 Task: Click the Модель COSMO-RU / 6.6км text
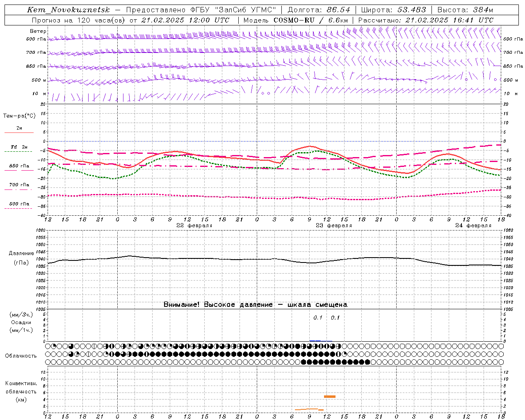[x=296, y=20]
